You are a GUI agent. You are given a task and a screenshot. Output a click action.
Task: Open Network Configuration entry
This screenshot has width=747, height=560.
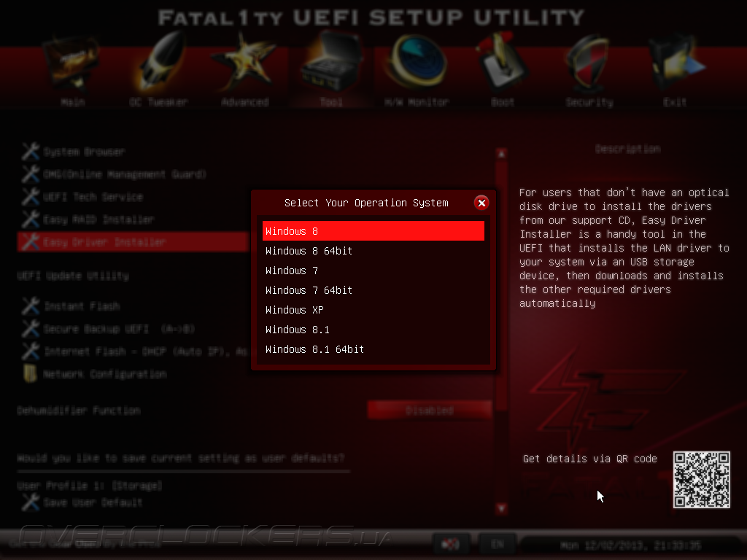[x=105, y=374]
